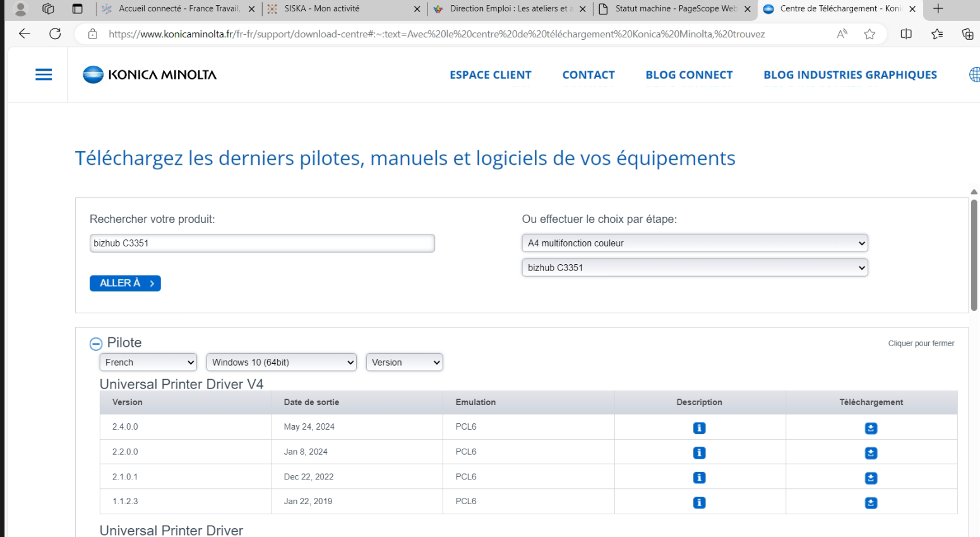Show description for driver version 2.4.0.0
This screenshot has height=537, width=980.
tap(699, 428)
